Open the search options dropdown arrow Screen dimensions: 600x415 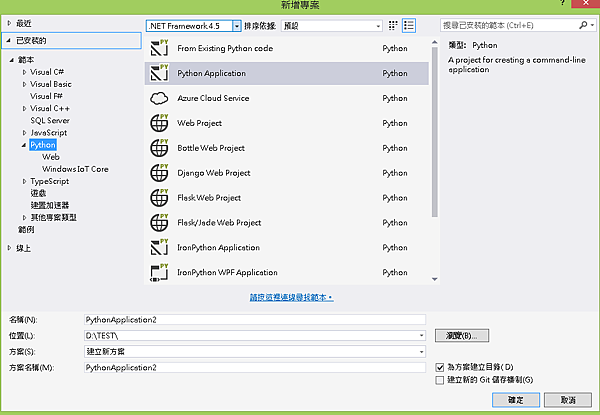pos(592,25)
